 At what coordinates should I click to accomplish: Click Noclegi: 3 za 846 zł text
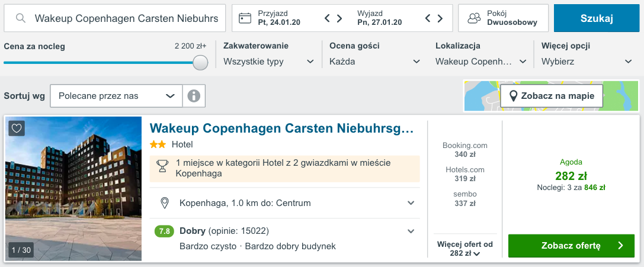click(x=571, y=188)
